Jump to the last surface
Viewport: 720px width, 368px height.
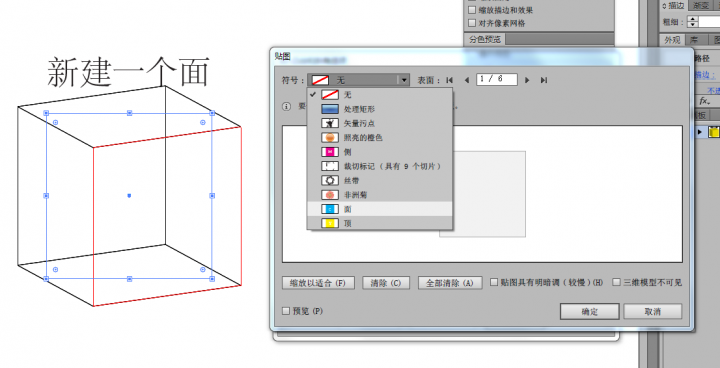544,80
